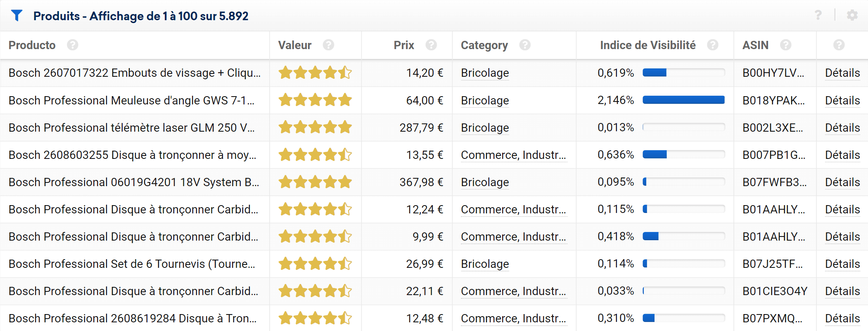The height and width of the screenshot is (331, 868).
Task: Click Commerce, Industr... category in 13,55 € row
Action: 513,155
